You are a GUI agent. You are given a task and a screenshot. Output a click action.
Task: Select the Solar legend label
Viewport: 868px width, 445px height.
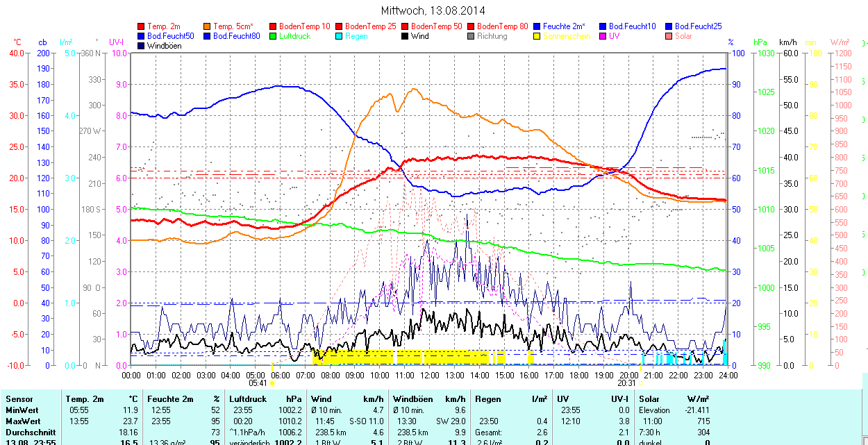[x=683, y=36]
